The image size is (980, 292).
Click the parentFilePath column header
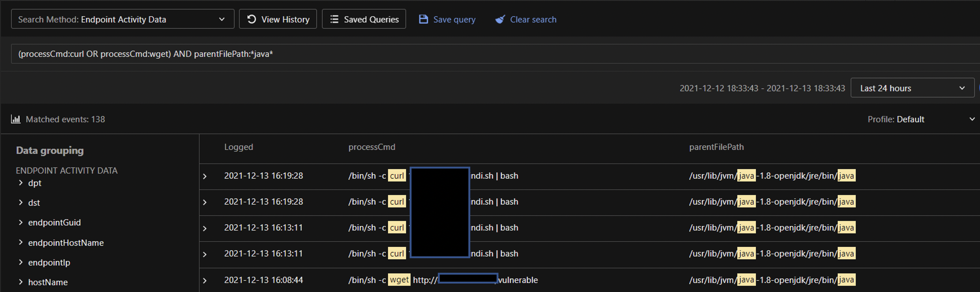[716, 147]
